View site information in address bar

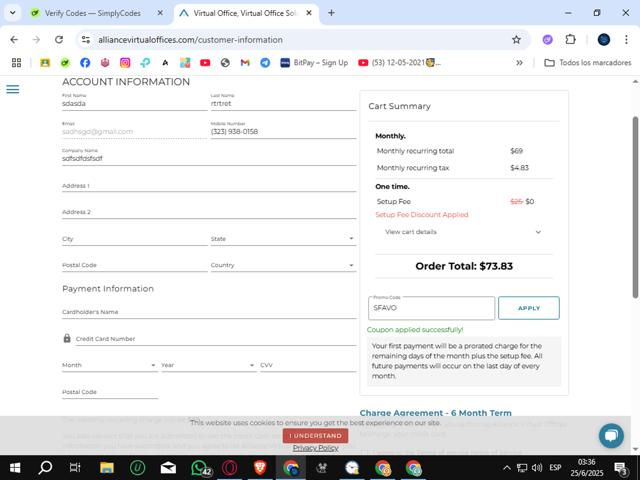point(86,40)
